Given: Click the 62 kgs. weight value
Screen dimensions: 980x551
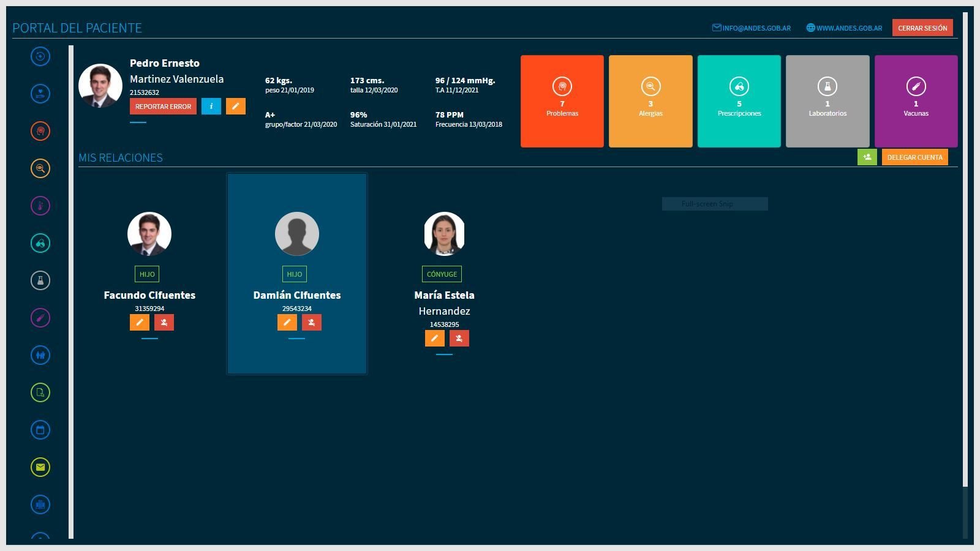Looking at the screenshot, I should click(x=279, y=80).
